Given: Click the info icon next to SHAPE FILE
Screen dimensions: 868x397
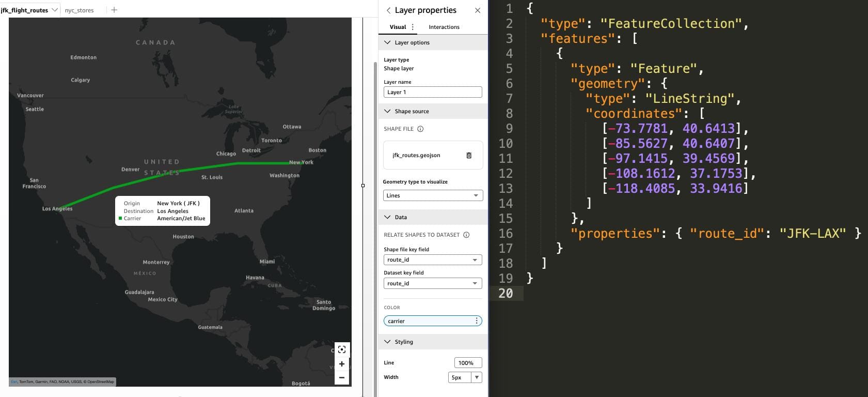Looking at the screenshot, I should coord(420,129).
